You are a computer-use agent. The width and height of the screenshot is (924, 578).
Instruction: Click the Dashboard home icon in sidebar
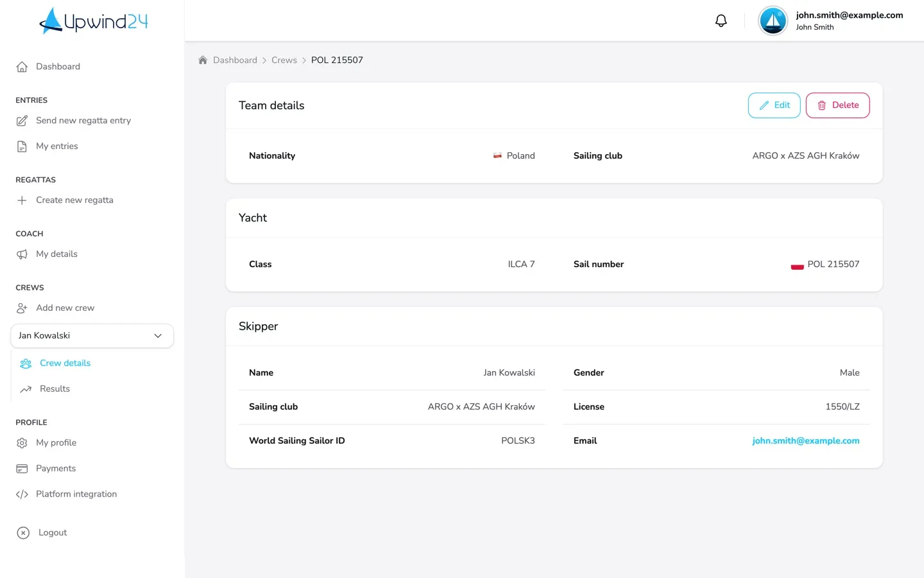tap(22, 67)
